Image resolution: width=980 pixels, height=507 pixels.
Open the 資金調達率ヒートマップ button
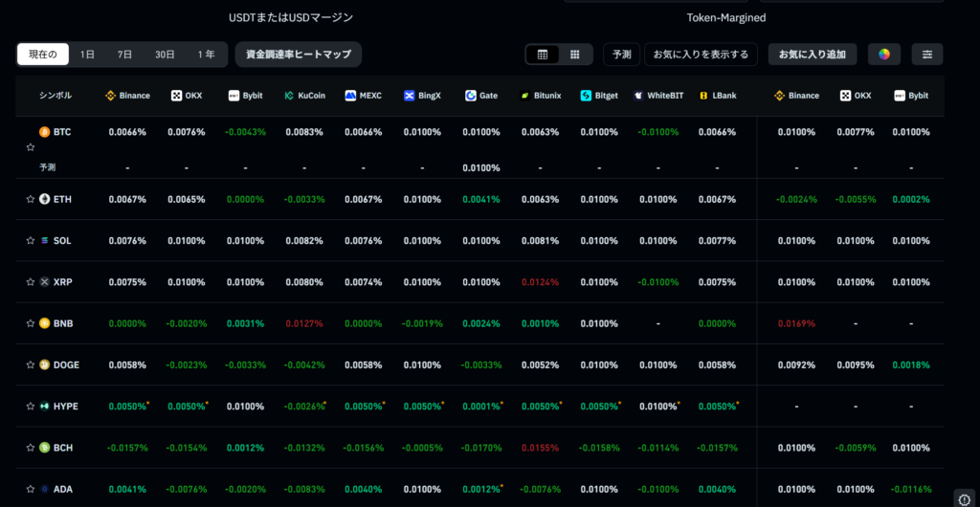[298, 55]
